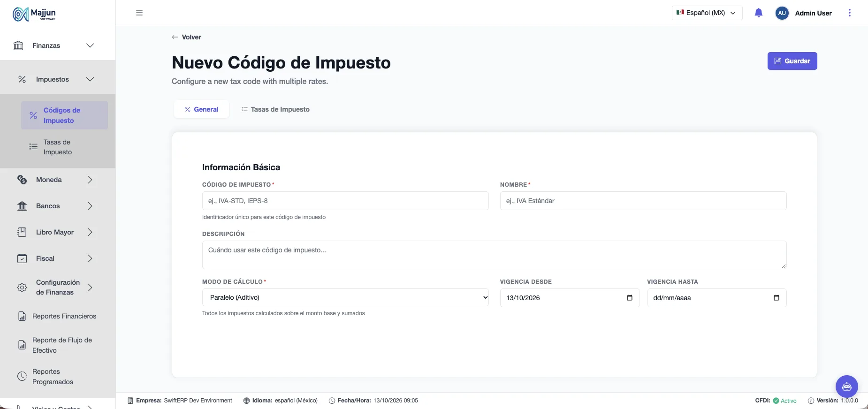Click the Impuestos percent icon
868x409 pixels.
pyautogui.click(x=22, y=79)
